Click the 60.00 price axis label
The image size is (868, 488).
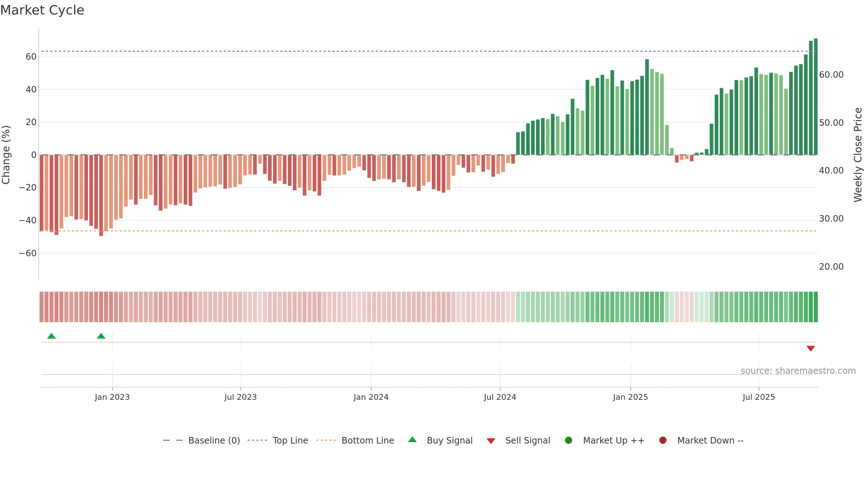831,75
